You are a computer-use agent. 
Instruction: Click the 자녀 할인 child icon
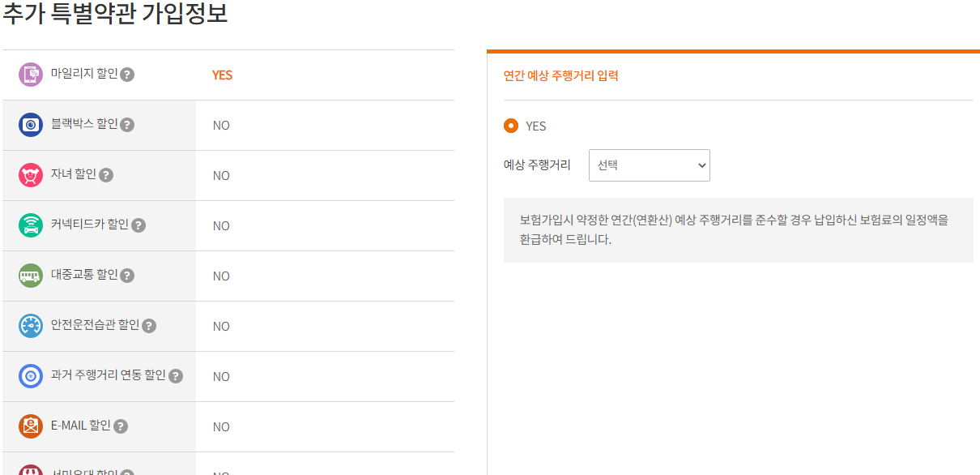pos(30,175)
